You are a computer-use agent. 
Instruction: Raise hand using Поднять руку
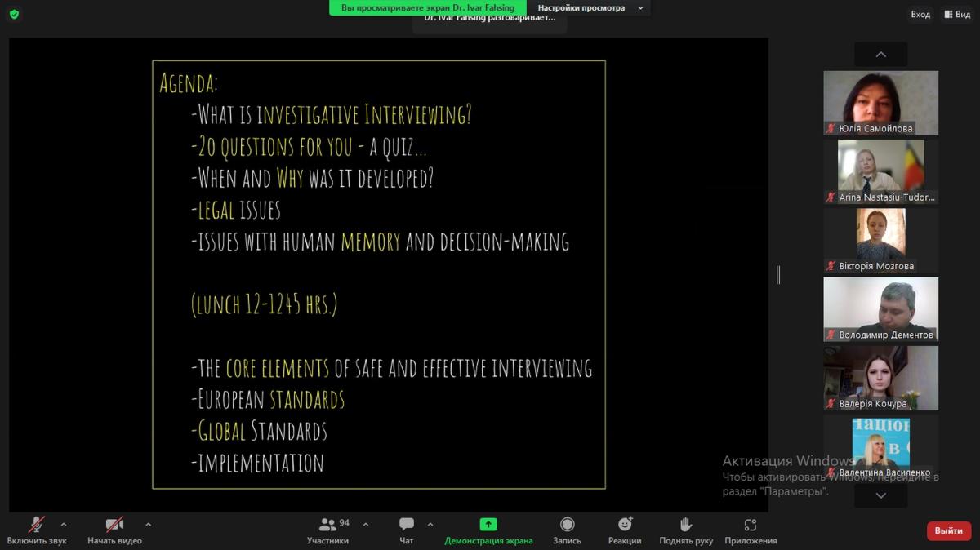pos(686,525)
